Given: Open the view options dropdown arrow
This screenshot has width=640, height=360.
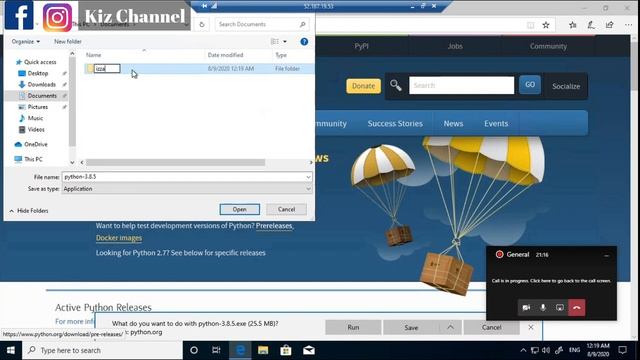Looking at the screenshot, I should pos(285,42).
